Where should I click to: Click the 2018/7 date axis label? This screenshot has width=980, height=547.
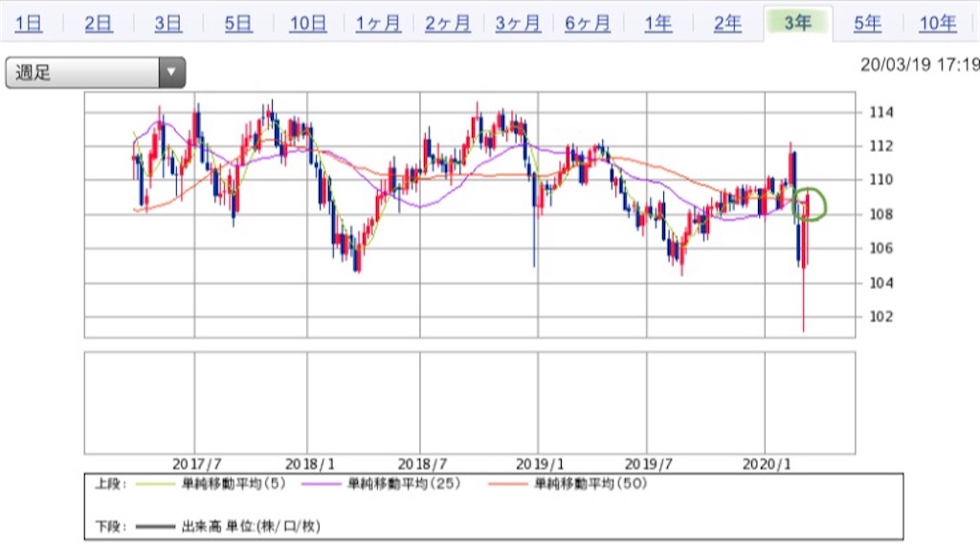422,465
